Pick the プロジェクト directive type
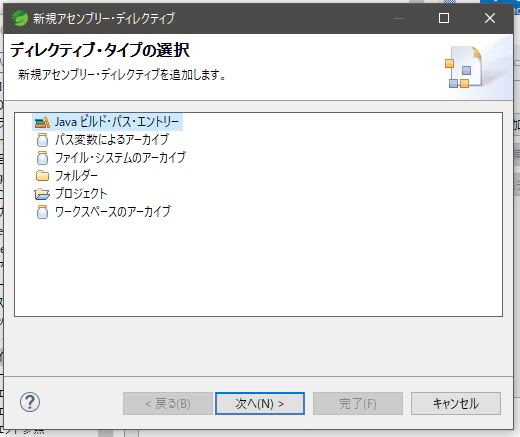Viewport: 520px width, 437px height. click(81, 194)
